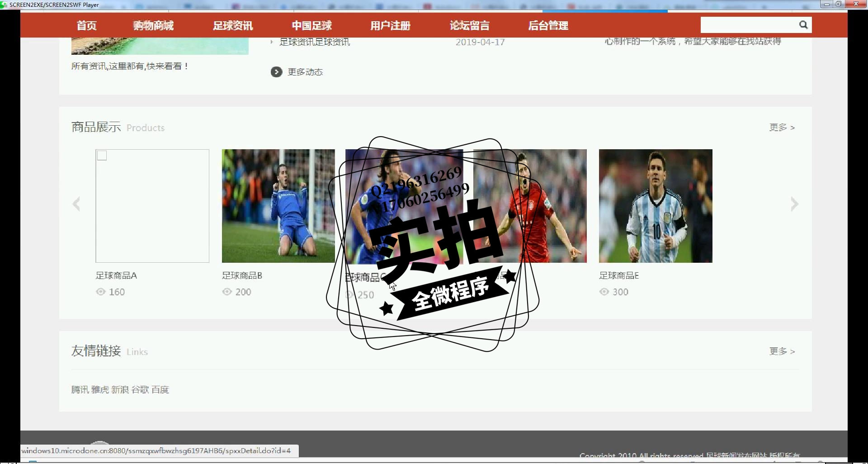Viewport: 868px width, 464px height.
Task: Open 腾讯 friendly link
Action: tap(80, 390)
